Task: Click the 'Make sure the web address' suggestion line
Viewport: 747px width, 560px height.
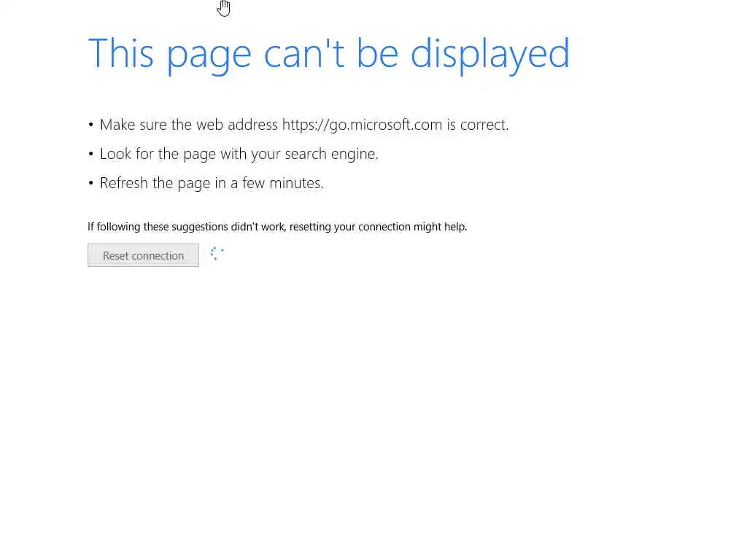Action: [304, 125]
